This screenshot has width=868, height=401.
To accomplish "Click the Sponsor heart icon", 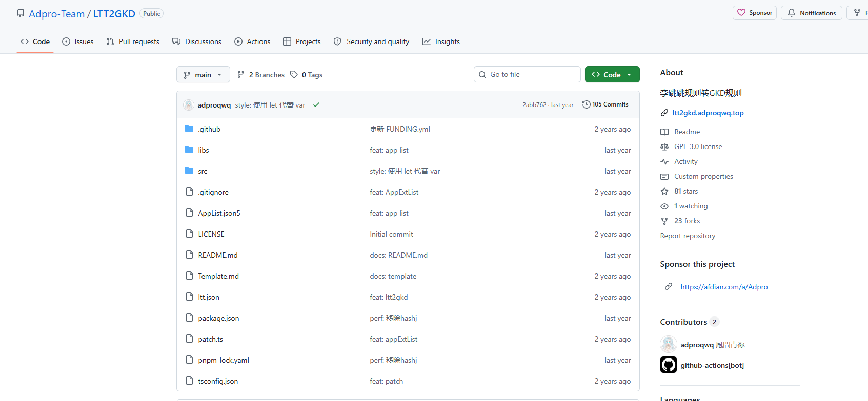I will (741, 13).
